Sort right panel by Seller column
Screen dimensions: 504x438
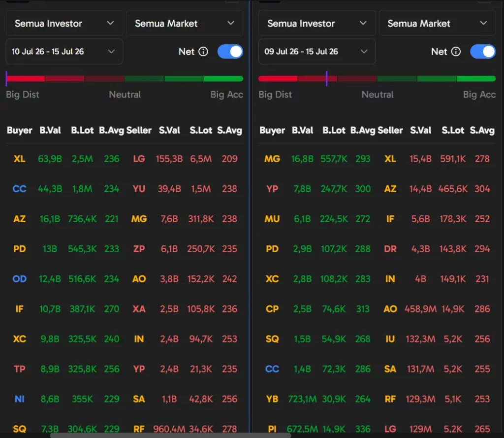(390, 131)
